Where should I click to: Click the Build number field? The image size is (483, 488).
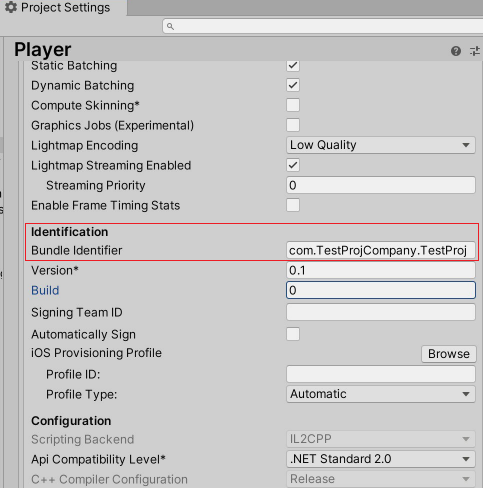[x=381, y=290]
